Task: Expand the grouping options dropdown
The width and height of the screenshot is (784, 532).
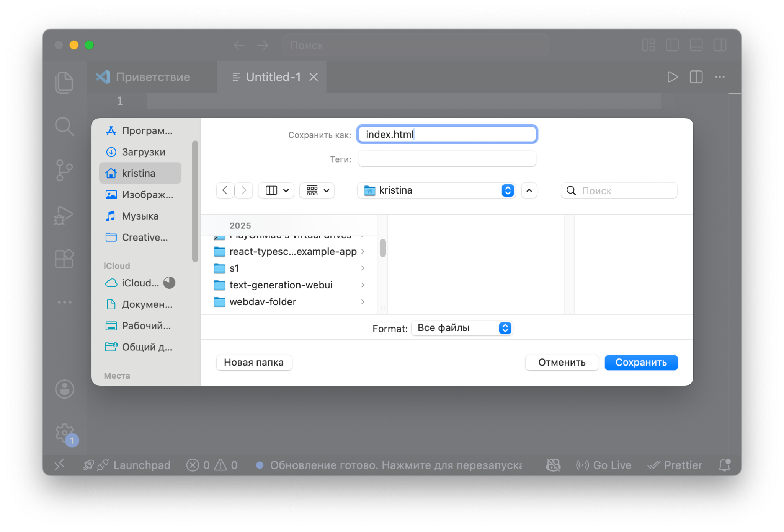Action: pyautogui.click(x=317, y=190)
